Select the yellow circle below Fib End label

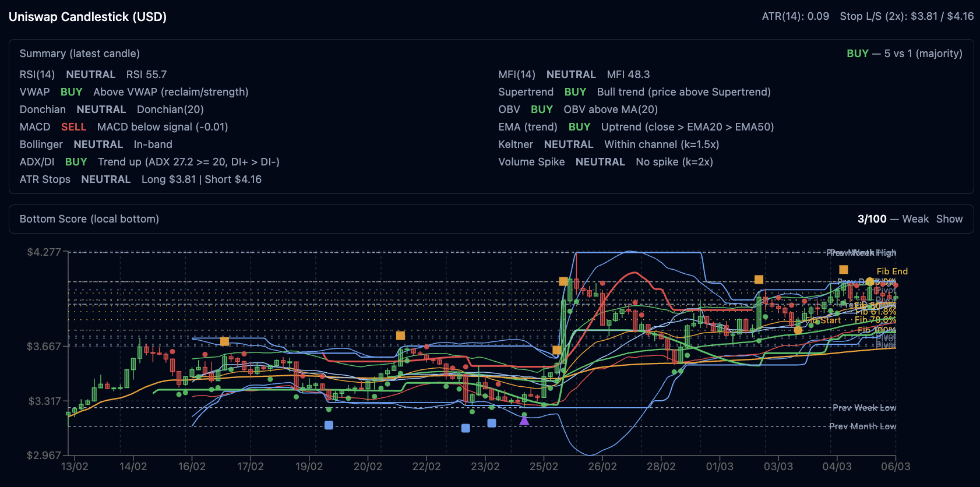pos(869,282)
